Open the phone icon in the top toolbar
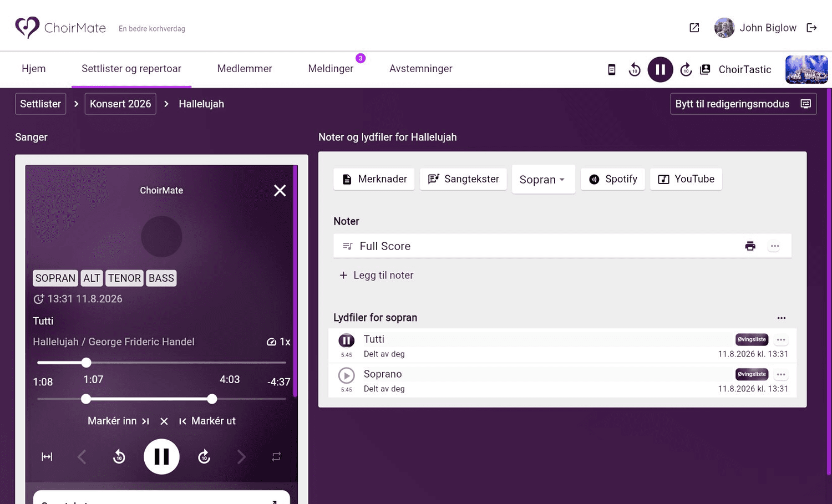Viewport: 832px width, 504px height. [x=611, y=69]
